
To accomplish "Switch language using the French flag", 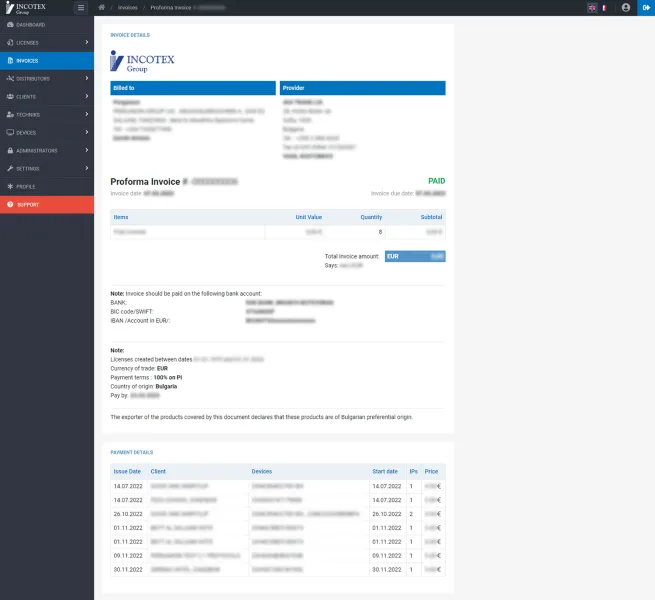I will click(604, 8).
